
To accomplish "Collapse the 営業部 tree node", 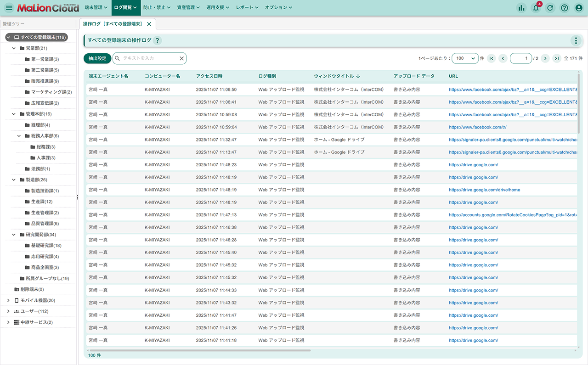I will coord(14,48).
